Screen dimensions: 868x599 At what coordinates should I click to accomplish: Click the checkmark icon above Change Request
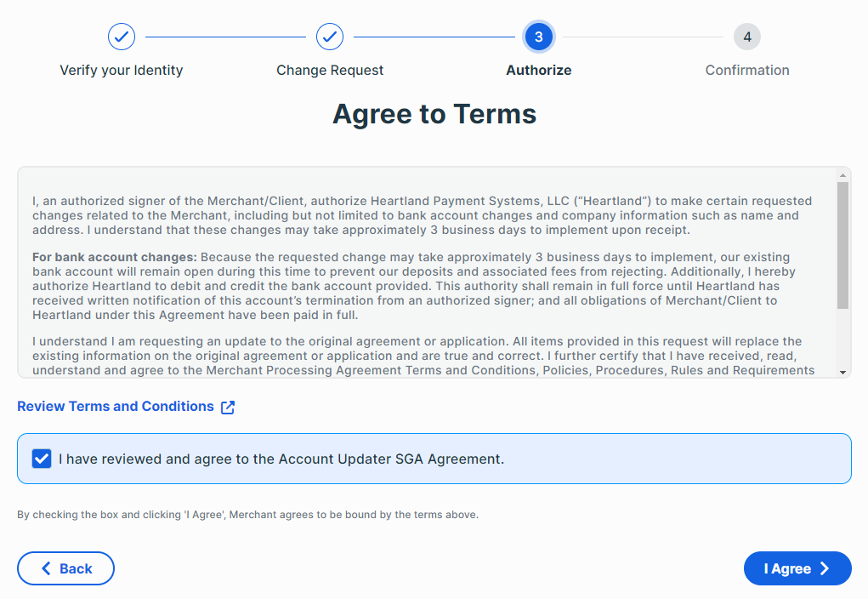click(x=330, y=37)
